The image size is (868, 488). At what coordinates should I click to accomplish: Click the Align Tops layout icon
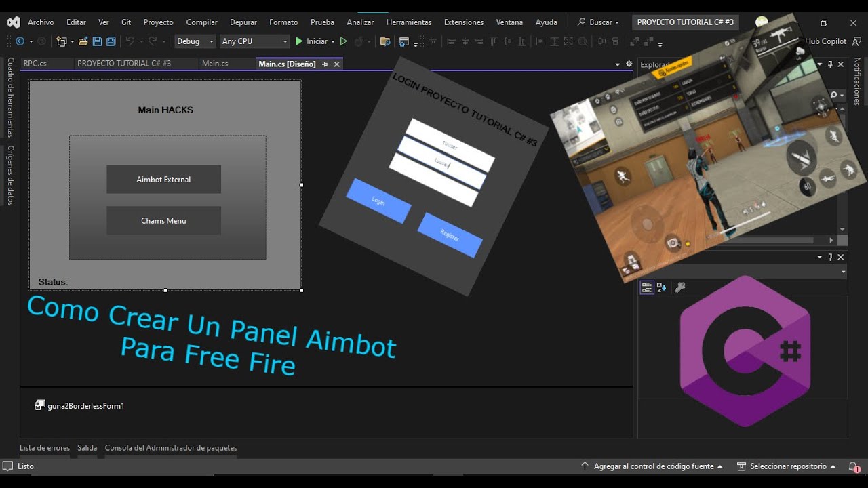pyautogui.click(x=494, y=41)
